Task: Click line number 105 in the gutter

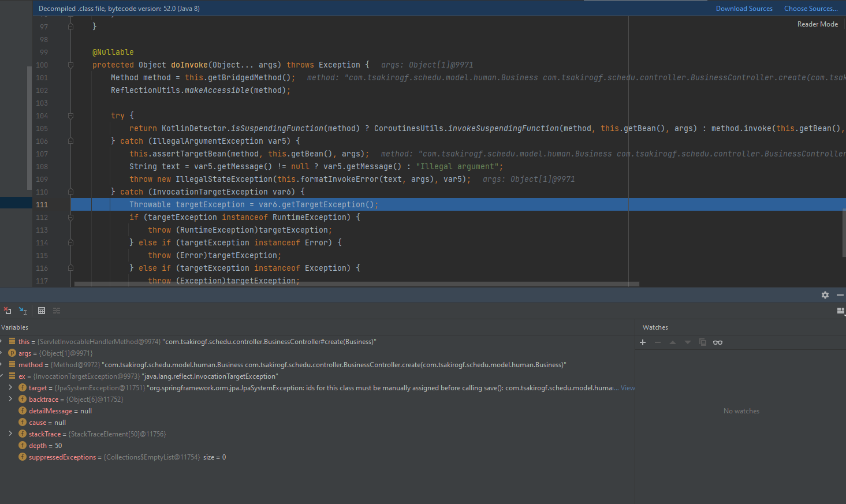Action: 42,128
